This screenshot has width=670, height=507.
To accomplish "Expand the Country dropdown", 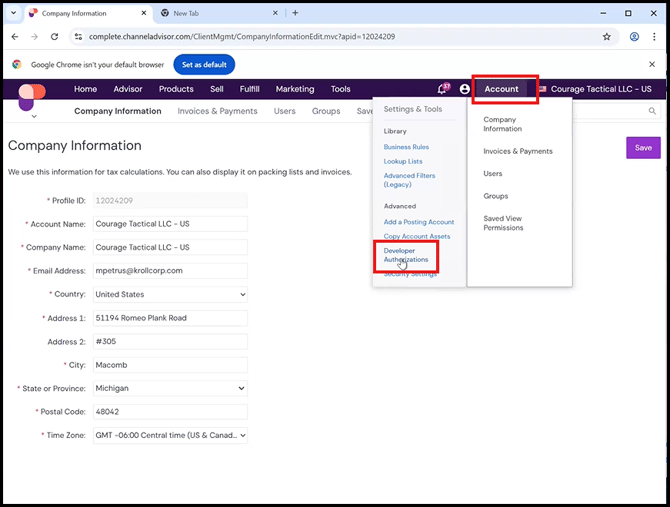I will pyautogui.click(x=169, y=295).
